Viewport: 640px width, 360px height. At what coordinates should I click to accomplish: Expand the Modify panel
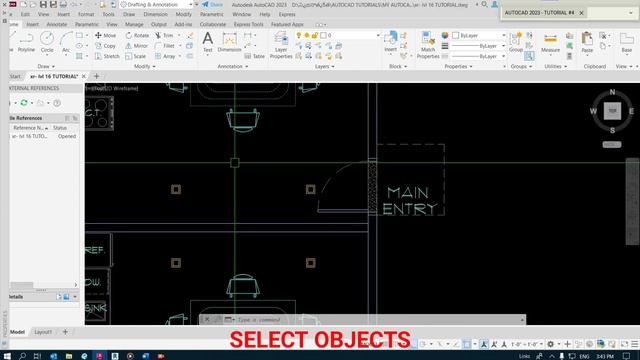tap(144, 66)
